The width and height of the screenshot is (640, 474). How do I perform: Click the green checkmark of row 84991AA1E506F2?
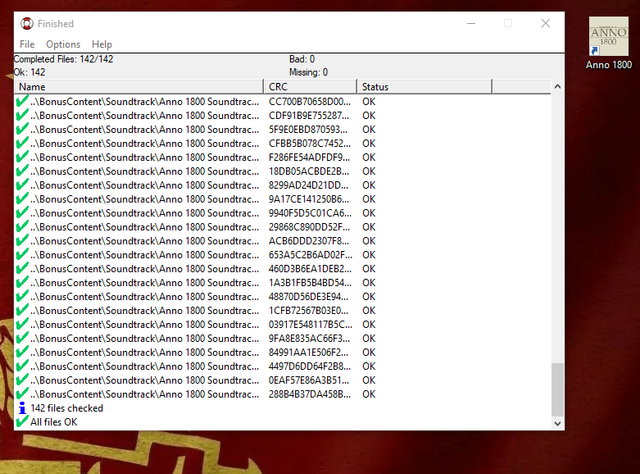pyautogui.click(x=22, y=352)
